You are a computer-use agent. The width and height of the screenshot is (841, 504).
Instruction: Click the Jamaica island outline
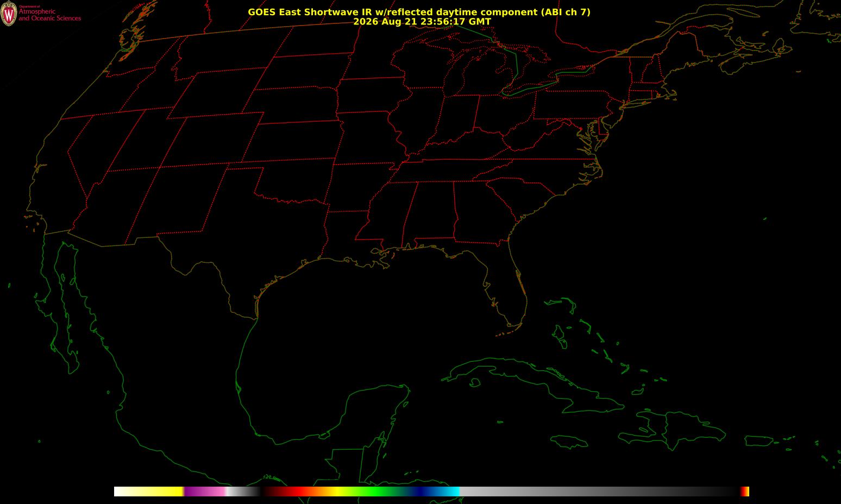coord(569,440)
